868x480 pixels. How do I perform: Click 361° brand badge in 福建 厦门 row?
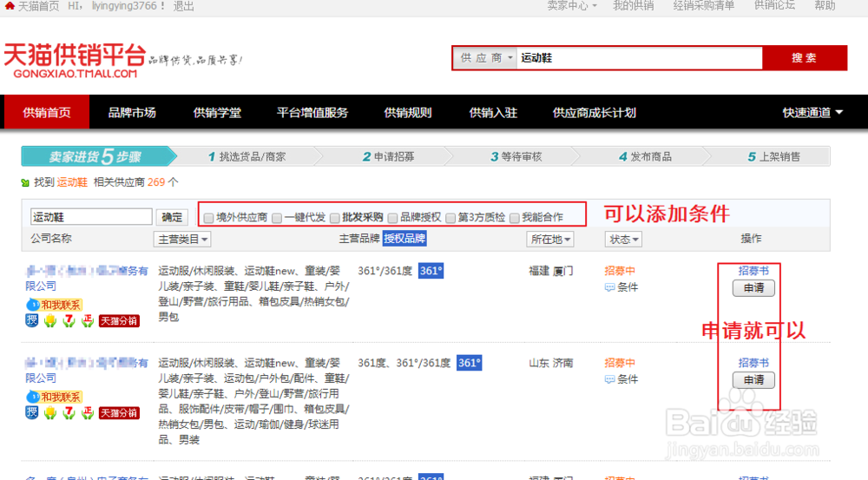pos(431,271)
